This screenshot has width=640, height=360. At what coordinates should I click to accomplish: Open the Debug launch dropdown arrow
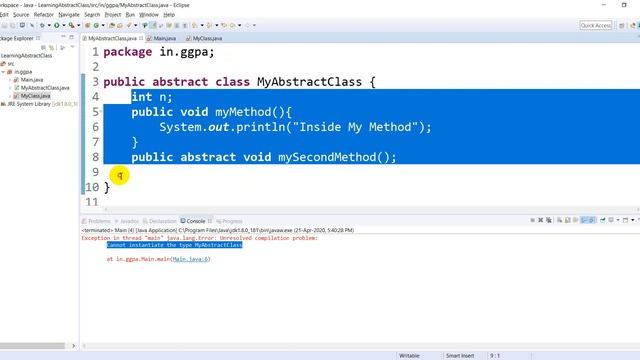49,25
